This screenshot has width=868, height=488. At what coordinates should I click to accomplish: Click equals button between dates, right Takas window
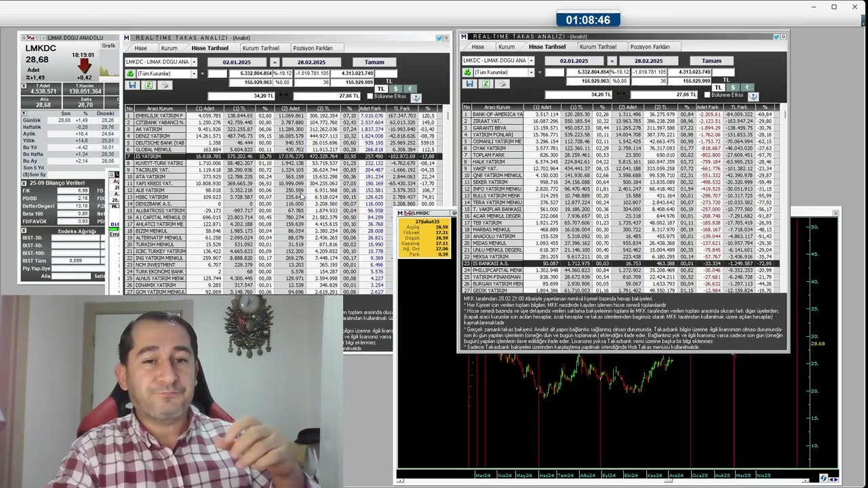[612, 60]
